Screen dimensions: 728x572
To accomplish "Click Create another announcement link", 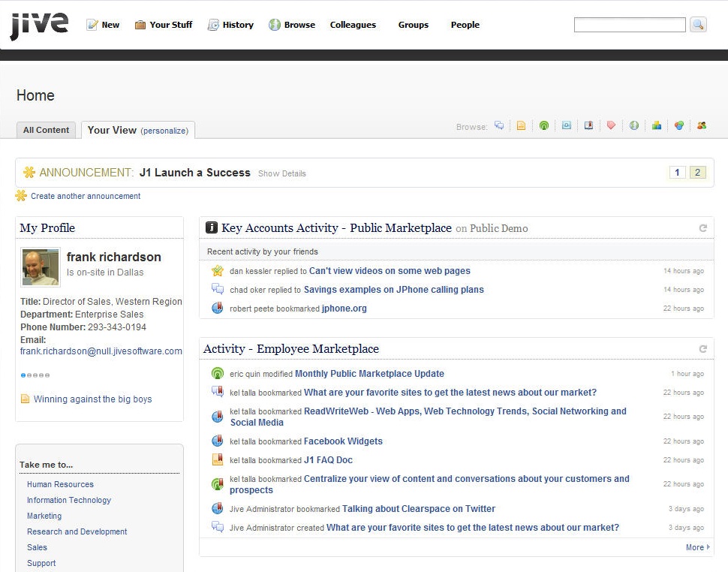I will click(x=86, y=196).
